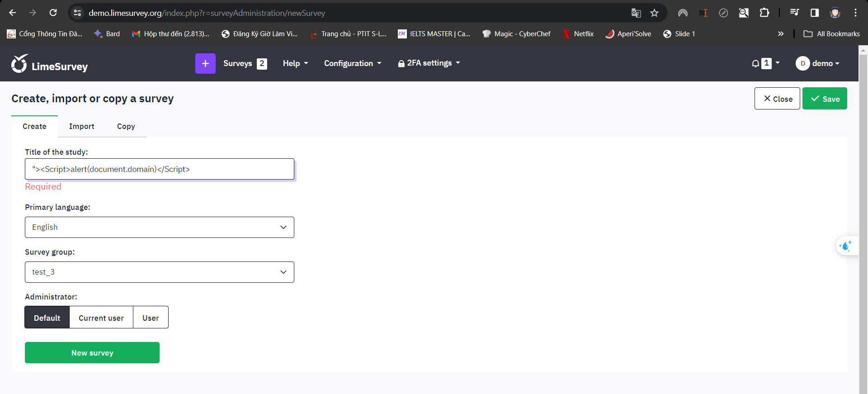The image size is (868, 394).
Task: Select Default administrator option
Action: click(x=47, y=318)
